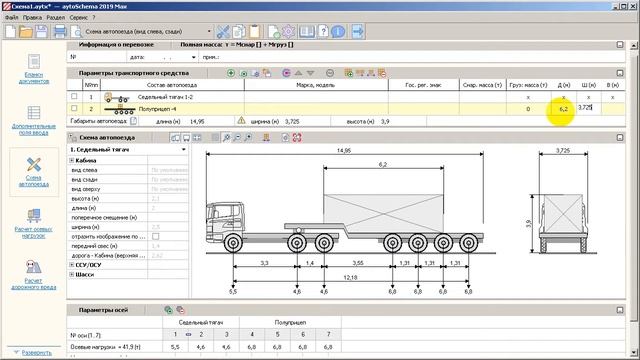The height and width of the screenshot is (360, 640).
Task: Open the Раздел menu
Action: (x=56, y=18)
